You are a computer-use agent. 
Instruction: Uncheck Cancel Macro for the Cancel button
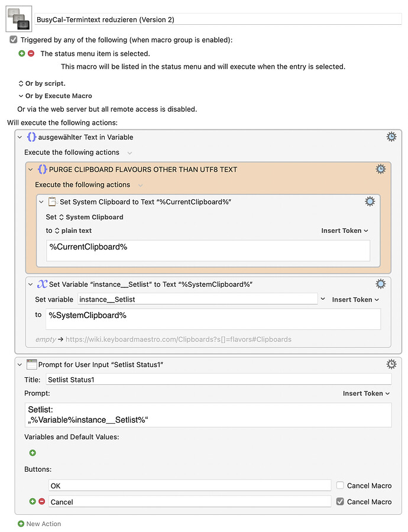340,502
